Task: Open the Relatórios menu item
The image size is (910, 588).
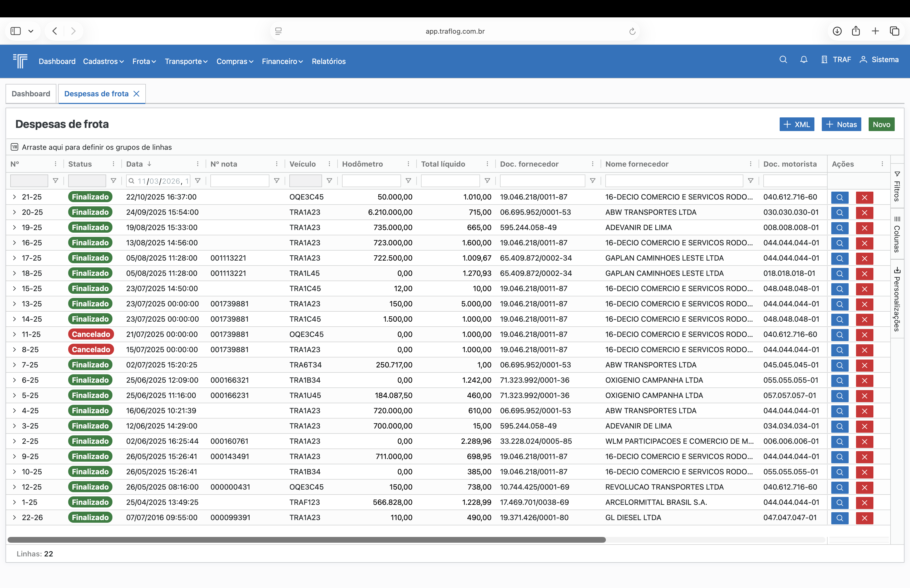Action: (x=328, y=62)
